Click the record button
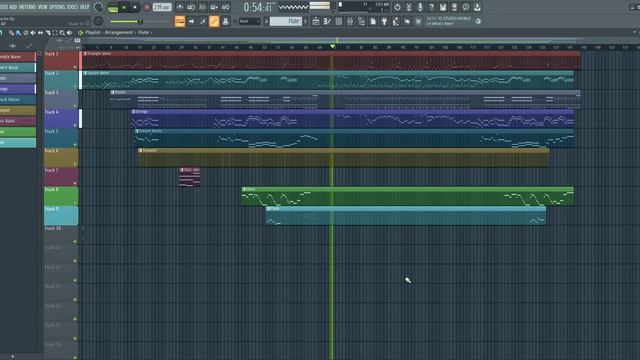 coord(147,7)
